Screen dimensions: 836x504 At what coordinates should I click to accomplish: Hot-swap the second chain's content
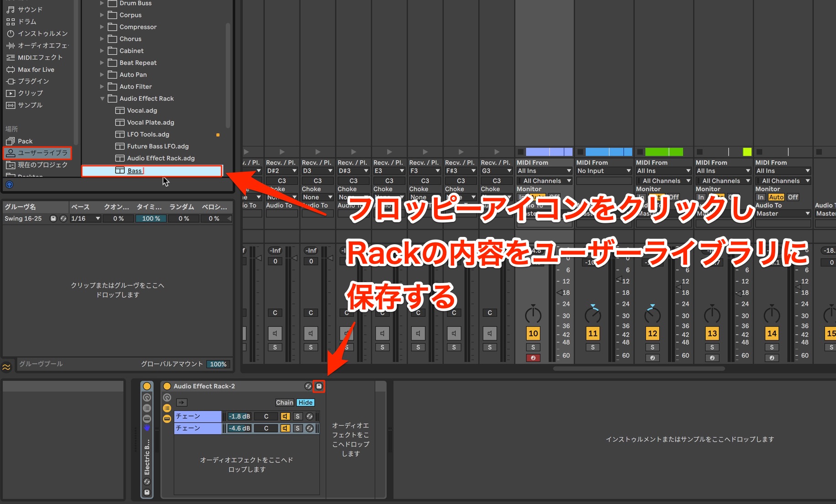(310, 428)
